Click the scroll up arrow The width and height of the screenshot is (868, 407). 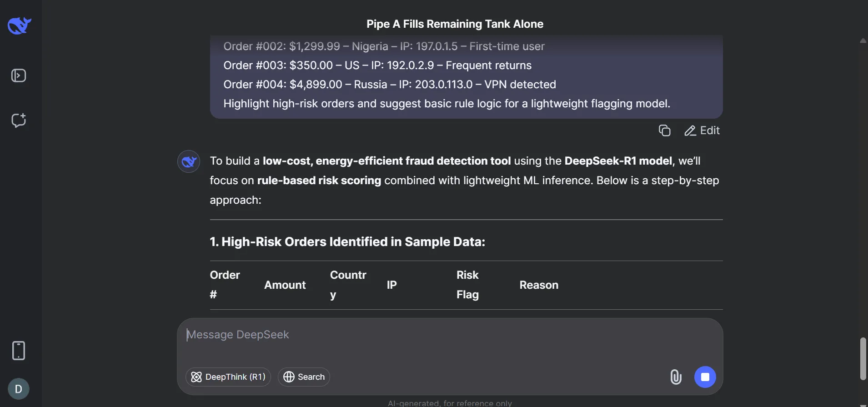863,41
